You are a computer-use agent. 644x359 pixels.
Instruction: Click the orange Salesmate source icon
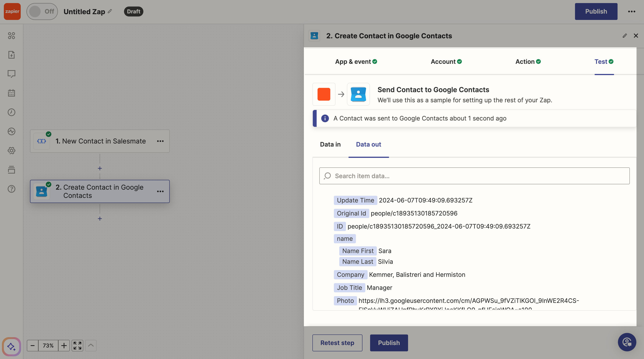point(324,94)
